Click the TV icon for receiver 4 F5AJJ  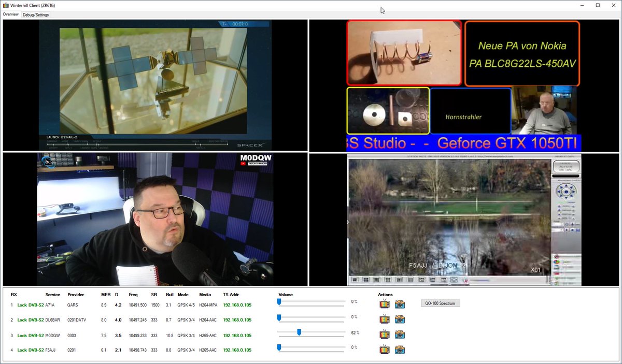click(x=385, y=350)
